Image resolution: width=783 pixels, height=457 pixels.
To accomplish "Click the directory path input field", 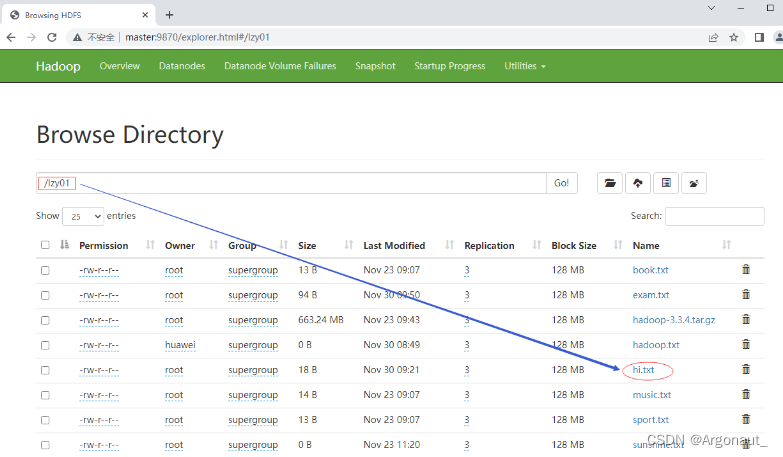I will click(x=291, y=183).
